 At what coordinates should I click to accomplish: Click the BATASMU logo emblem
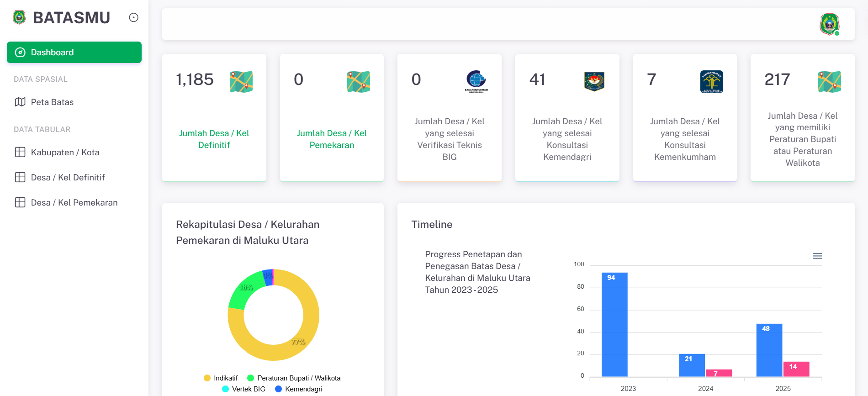(19, 17)
